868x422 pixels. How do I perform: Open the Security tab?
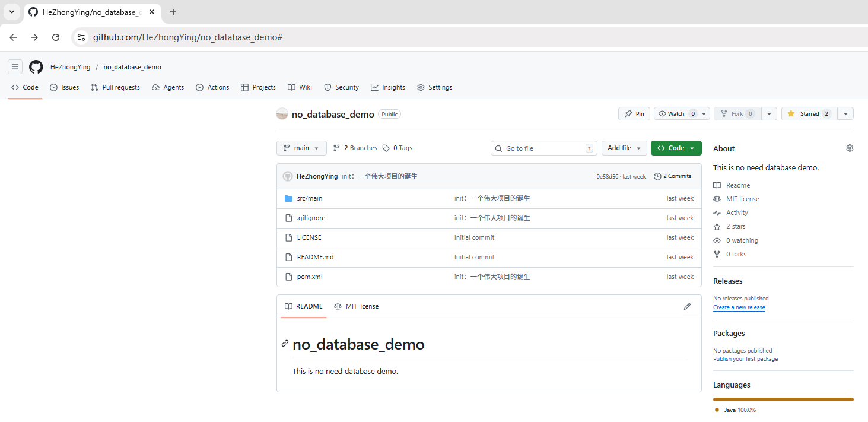click(341, 87)
